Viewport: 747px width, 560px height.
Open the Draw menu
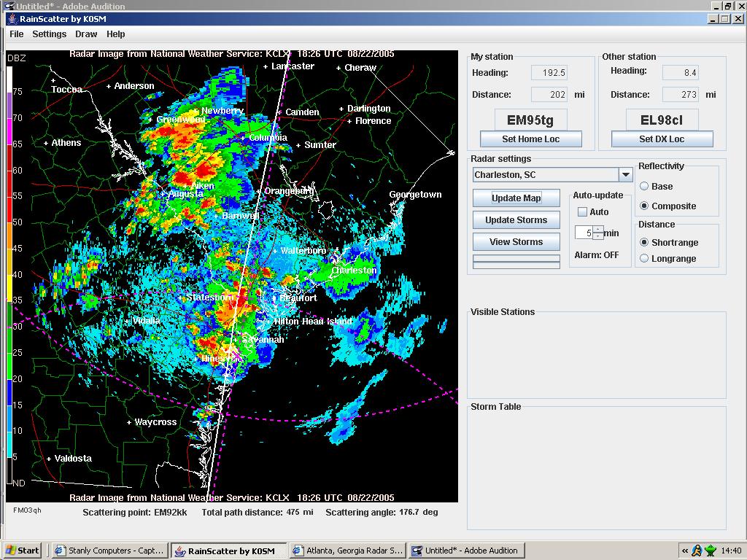(86, 34)
